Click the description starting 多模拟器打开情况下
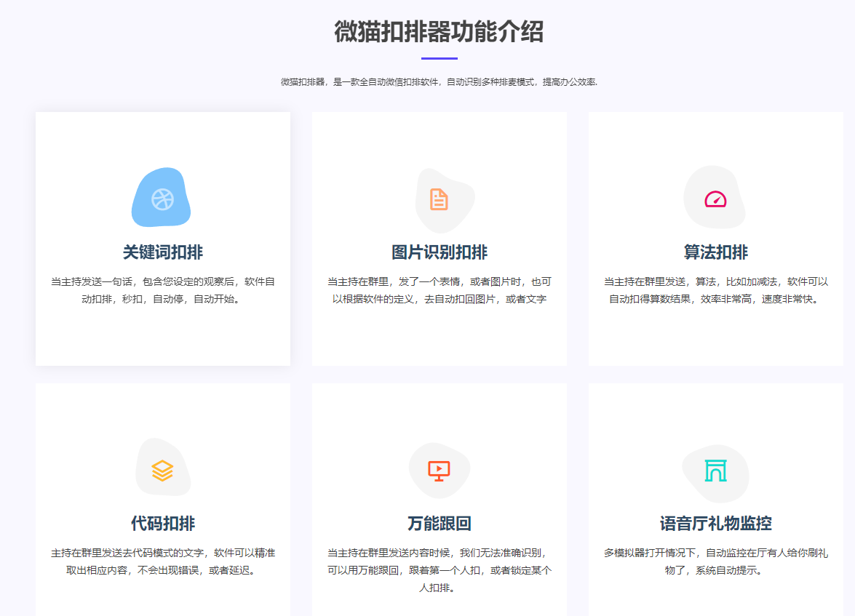This screenshot has height=616, width=855. (715, 561)
